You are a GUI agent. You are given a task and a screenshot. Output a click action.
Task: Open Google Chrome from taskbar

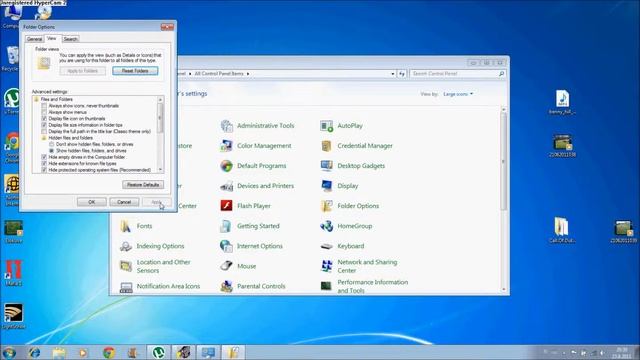point(109,352)
